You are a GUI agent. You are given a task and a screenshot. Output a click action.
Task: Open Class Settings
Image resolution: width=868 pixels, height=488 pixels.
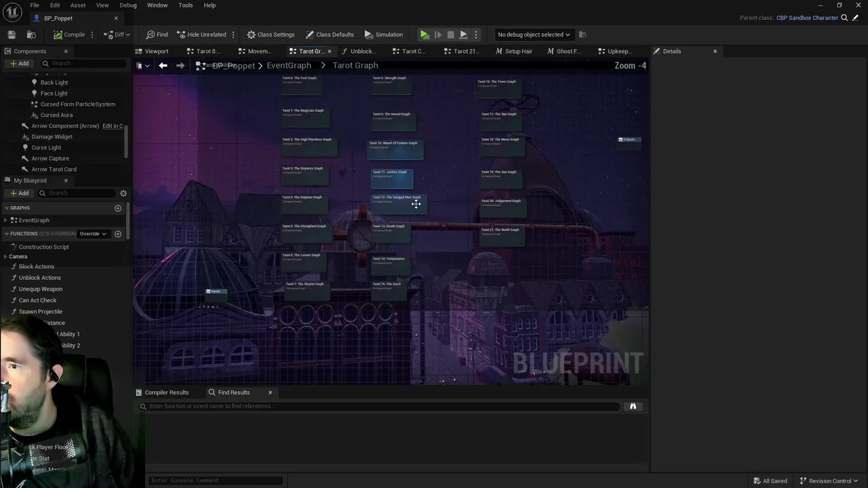(271, 35)
